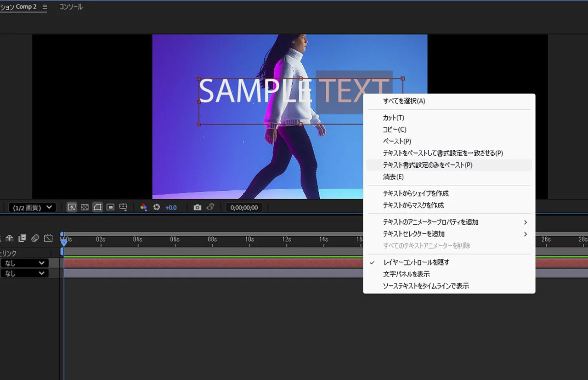Enable frame blending with the filmstrip icon

click(x=22, y=238)
